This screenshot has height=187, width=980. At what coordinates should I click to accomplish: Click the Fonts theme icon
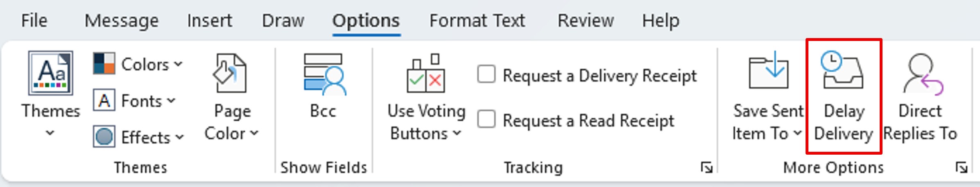coord(104,100)
